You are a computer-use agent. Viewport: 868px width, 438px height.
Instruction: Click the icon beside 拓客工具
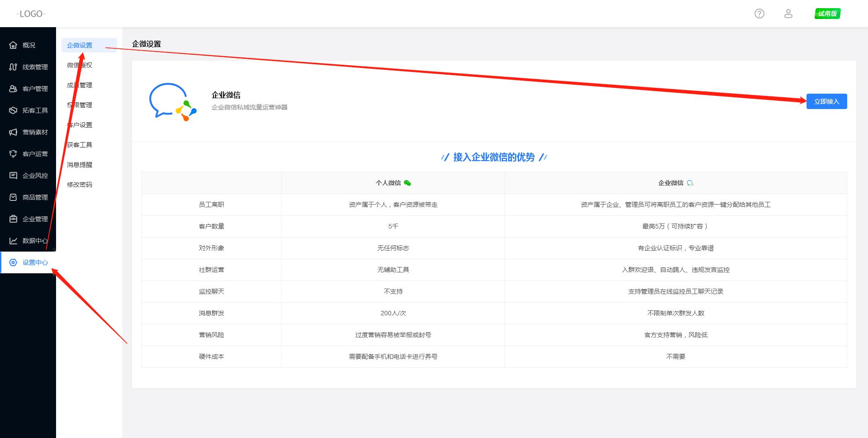click(13, 110)
